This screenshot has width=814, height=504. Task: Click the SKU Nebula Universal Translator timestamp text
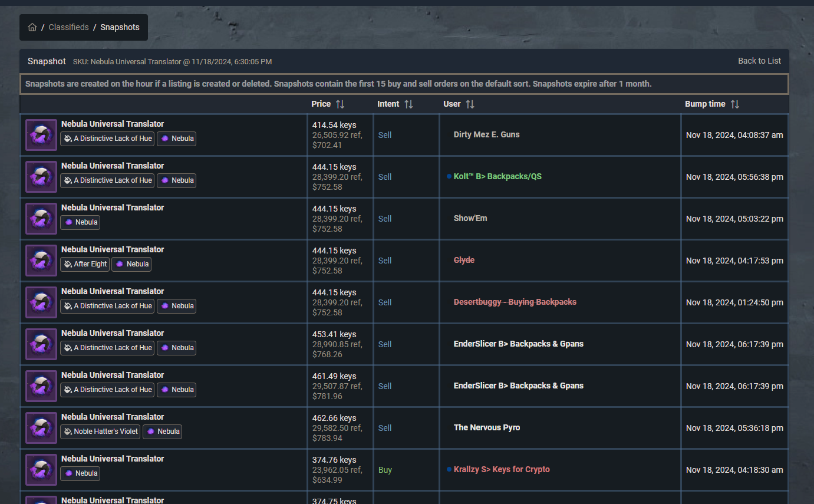172,62
